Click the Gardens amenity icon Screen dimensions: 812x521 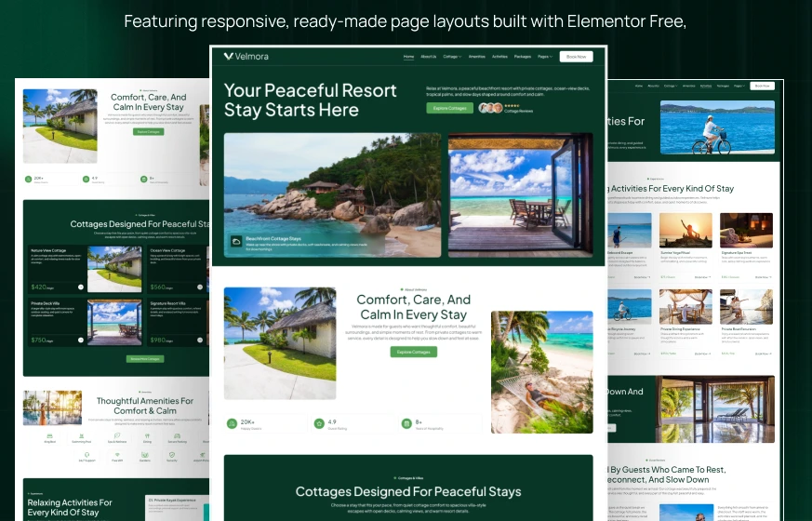coord(145,455)
